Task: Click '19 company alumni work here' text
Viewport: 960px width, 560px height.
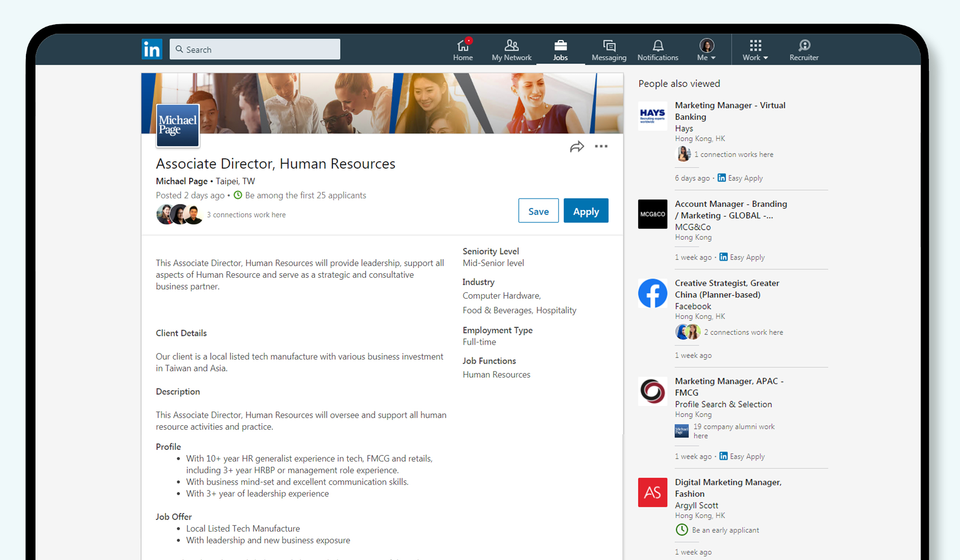Action: point(734,431)
